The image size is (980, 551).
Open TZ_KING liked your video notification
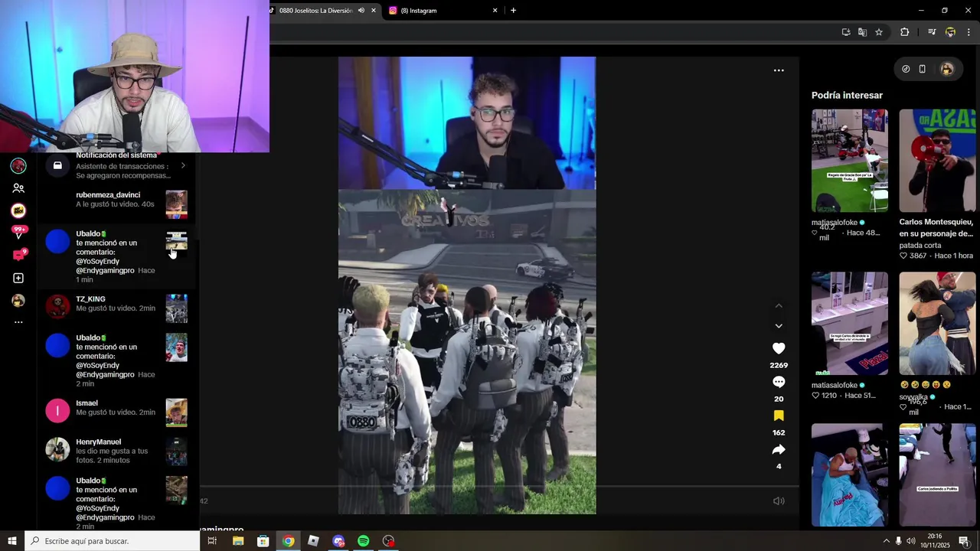[117, 308]
